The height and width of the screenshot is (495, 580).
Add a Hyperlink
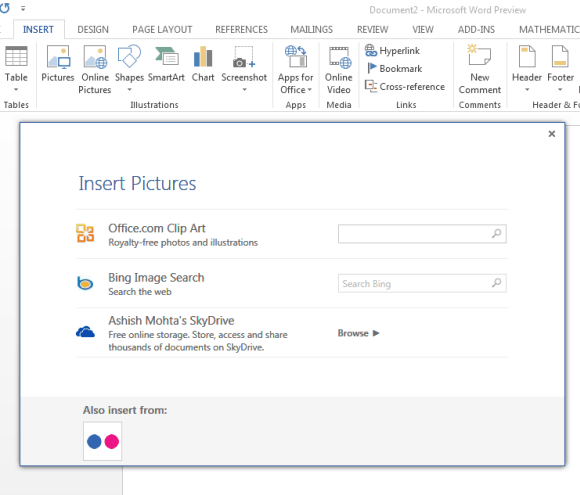[392, 50]
